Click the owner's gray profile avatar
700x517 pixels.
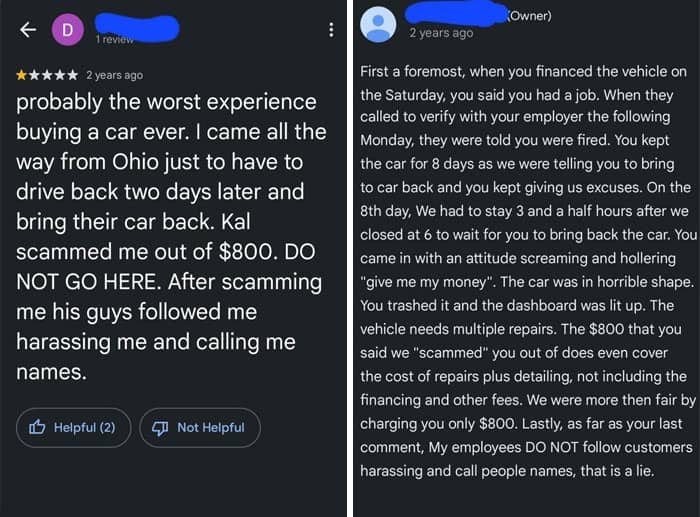click(378, 23)
